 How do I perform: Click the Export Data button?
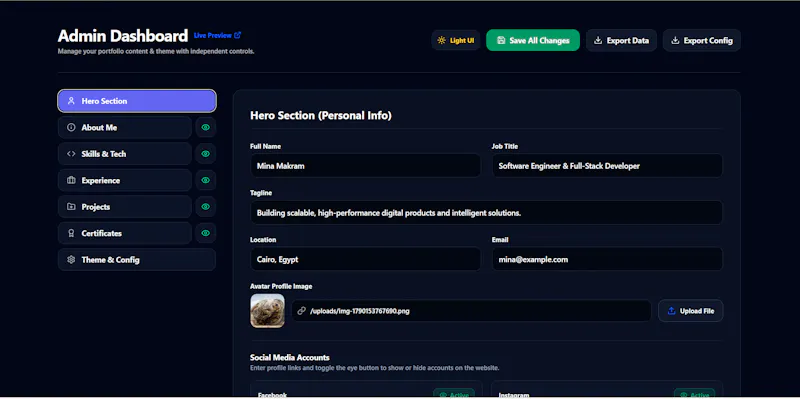(621, 40)
